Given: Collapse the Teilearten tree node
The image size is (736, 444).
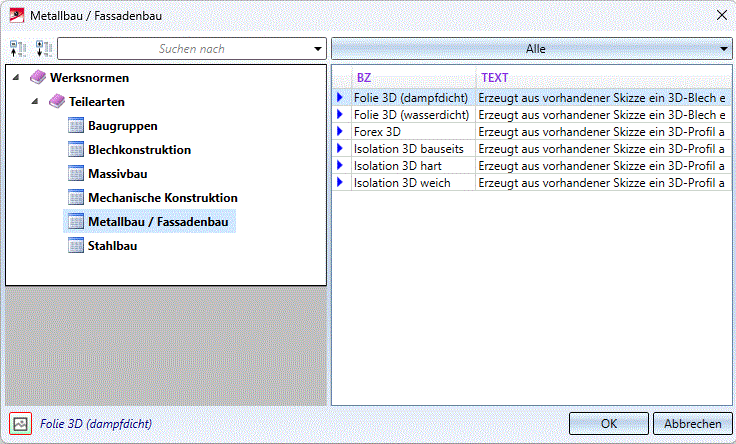Looking at the screenshot, I should (x=35, y=101).
